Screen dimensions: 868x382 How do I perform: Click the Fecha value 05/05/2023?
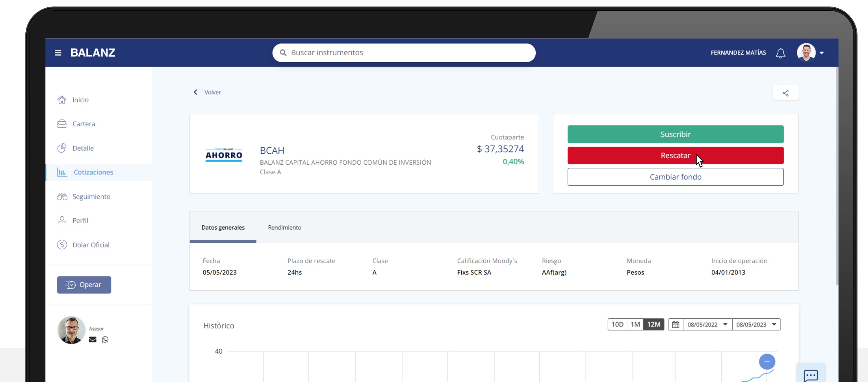click(x=219, y=273)
